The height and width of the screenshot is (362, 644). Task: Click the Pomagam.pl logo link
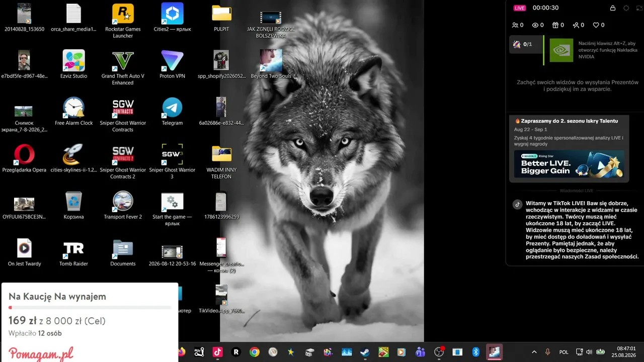[x=41, y=353]
